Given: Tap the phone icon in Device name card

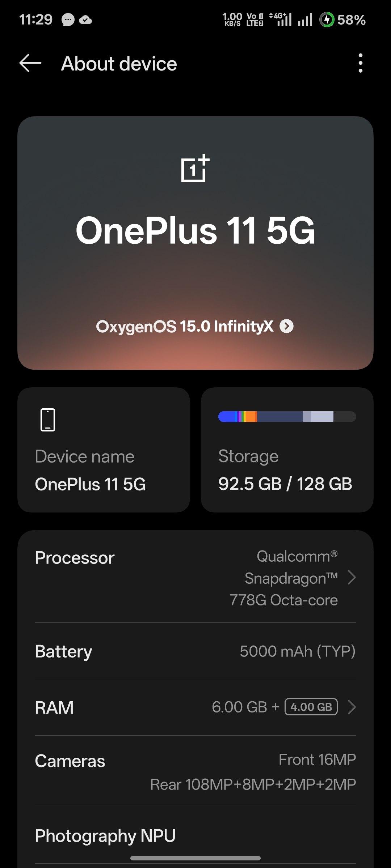Looking at the screenshot, I should 48,420.
